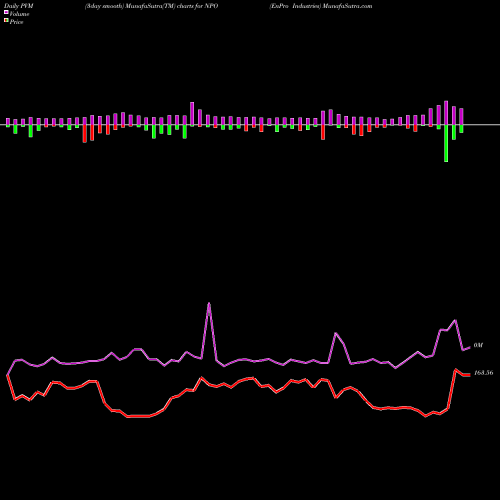
Task: Click the Price legend red-green swatch
Action: (x=6, y=21)
